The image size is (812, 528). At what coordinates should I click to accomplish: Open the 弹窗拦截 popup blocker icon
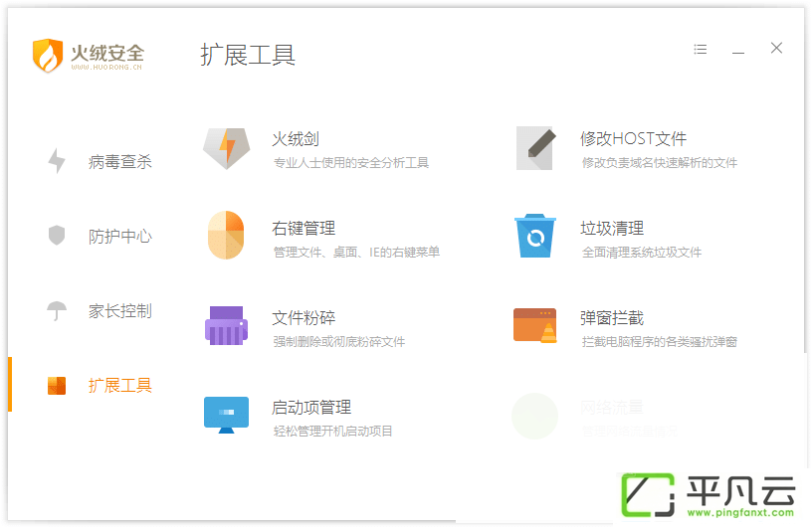(535, 325)
